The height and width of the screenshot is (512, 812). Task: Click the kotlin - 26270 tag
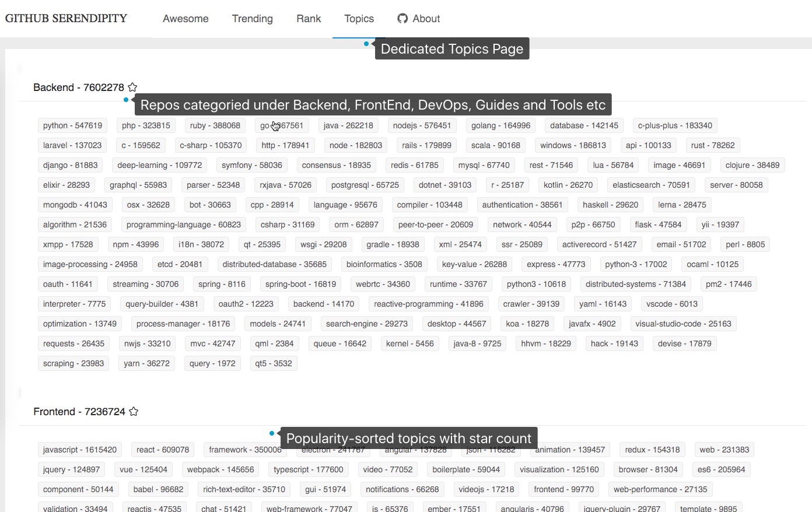(567, 184)
